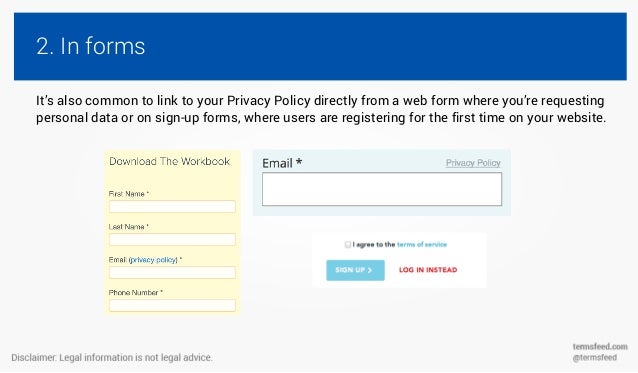
Task: Focus the First Name field
Action: [x=172, y=207]
